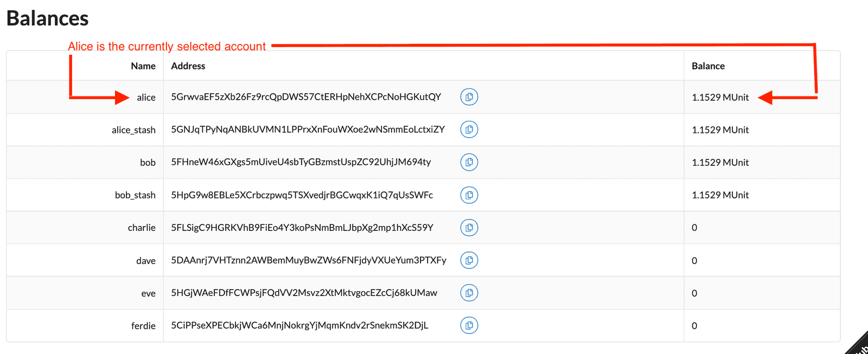The height and width of the screenshot is (354, 868).
Task: Click the ferdie account name
Action: click(143, 326)
